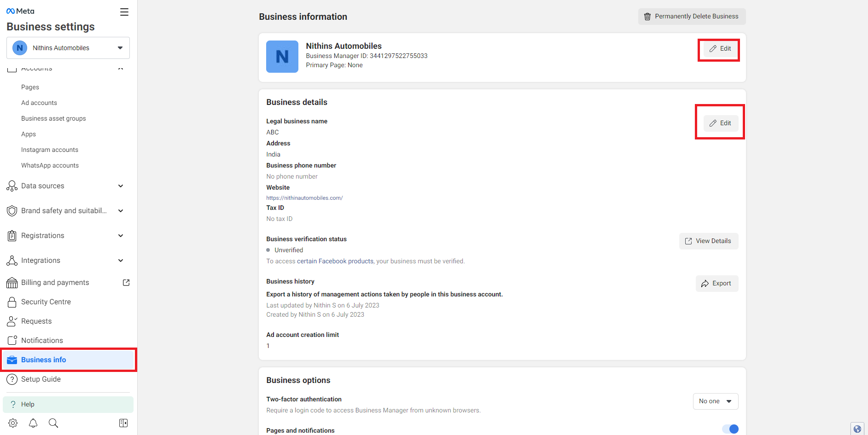Image resolution: width=868 pixels, height=435 pixels.
Task: Click the Legal business name value ABC
Action: pyautogui.click(x=273, y=132)
